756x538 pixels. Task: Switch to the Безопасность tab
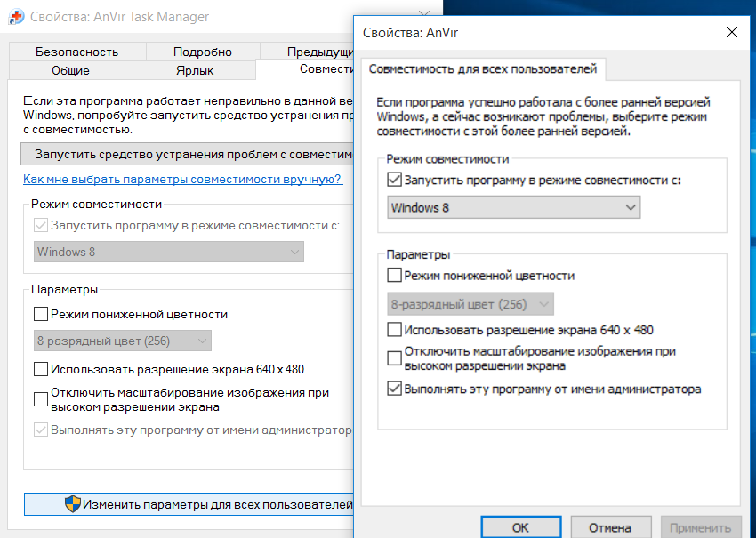tap(77, 52)
